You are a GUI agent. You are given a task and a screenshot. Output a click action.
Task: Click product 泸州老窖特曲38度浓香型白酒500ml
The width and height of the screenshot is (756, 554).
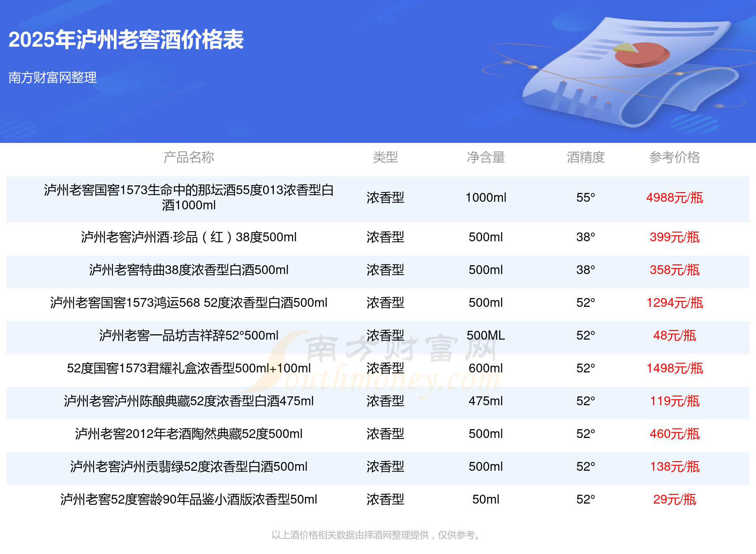point(189,270)
